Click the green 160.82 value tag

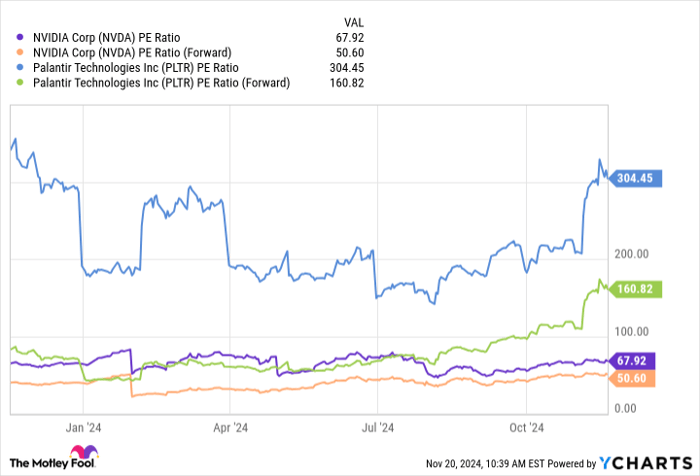(x=632, y=289)
